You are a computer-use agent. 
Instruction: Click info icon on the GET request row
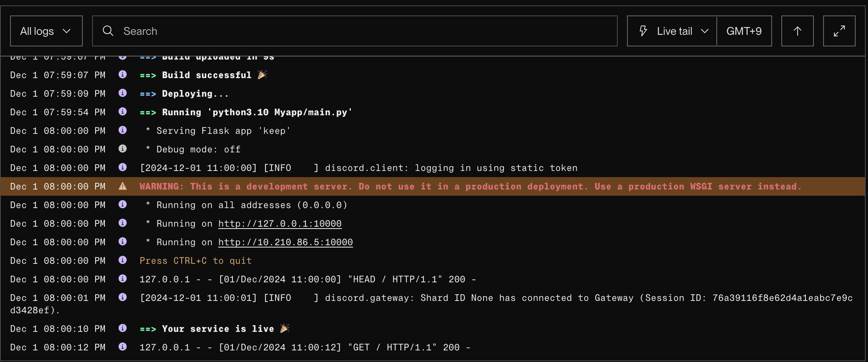(x=123, y=347)
